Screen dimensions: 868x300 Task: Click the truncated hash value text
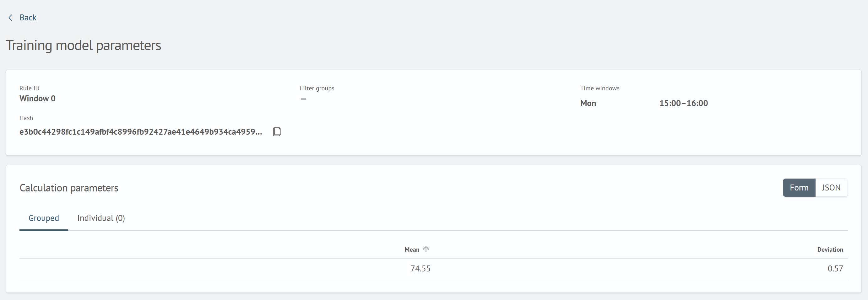click(140, 132)
